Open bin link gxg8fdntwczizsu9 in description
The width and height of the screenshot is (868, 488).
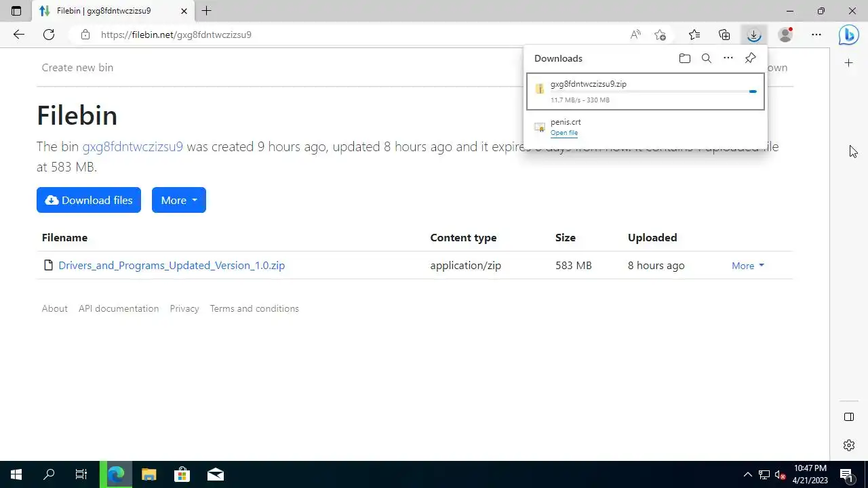click(133, 146)
